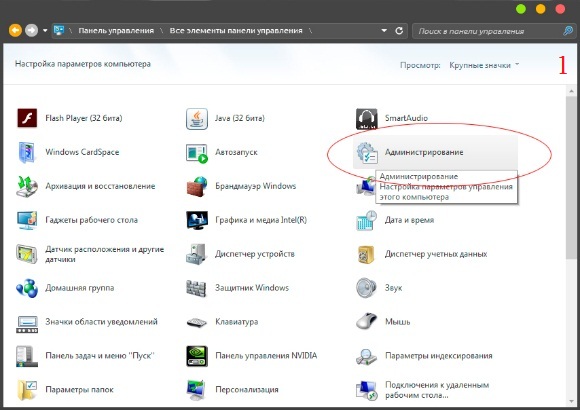Click the back navigation arrow

[x=15, y=30]
